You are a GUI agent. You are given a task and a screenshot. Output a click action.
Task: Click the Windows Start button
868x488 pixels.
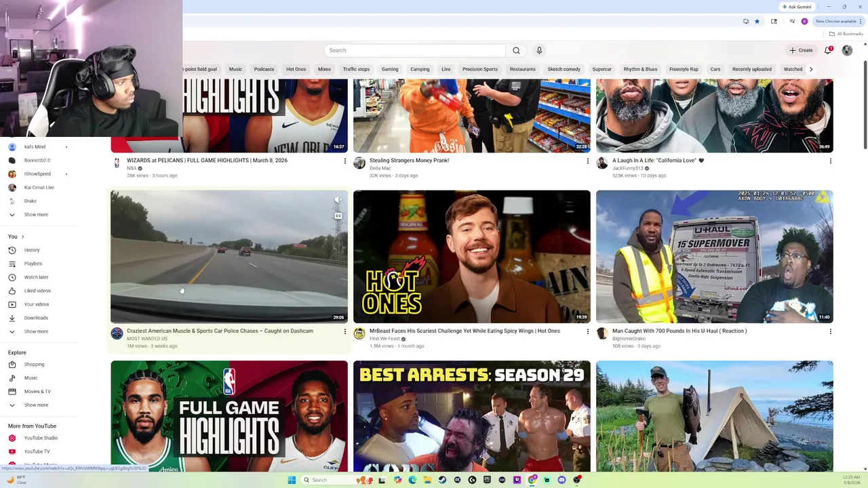[292, 480]
